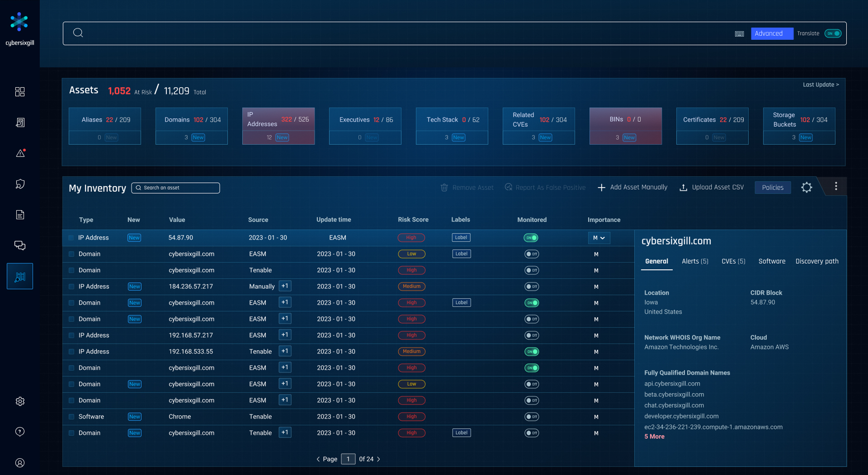Turn off the Translate toggle
Image resolution: width=868 pixels, height=475 pixels.
coord(833,33)
